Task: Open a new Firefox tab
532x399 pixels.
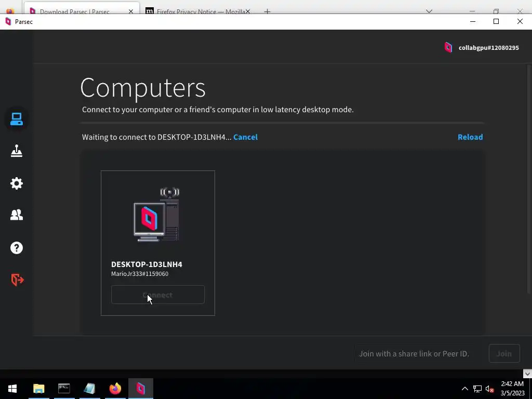Action: (268, 11)
